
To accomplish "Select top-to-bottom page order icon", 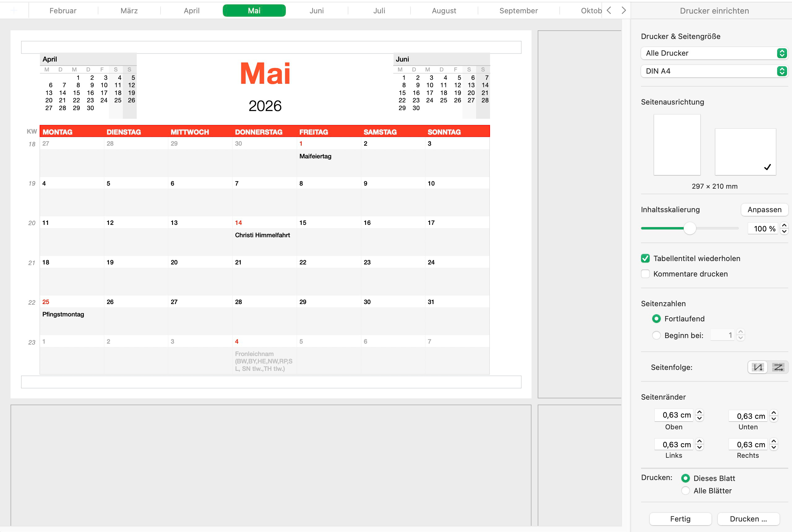I will (758, 367).
